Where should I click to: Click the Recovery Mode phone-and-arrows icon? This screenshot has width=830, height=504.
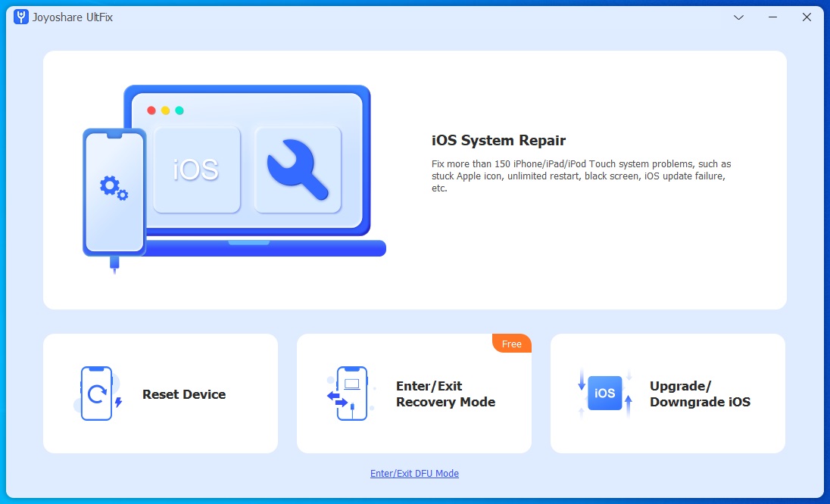point(348,394)
